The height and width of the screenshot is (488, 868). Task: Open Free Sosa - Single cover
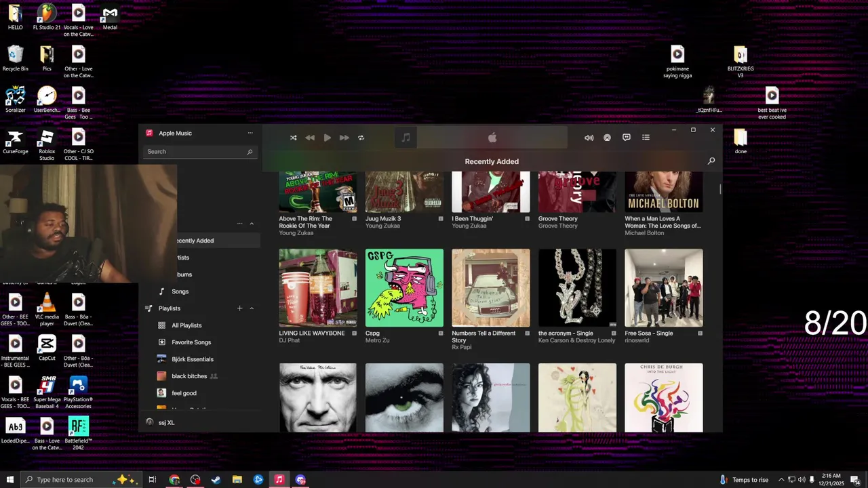point(664,288)
